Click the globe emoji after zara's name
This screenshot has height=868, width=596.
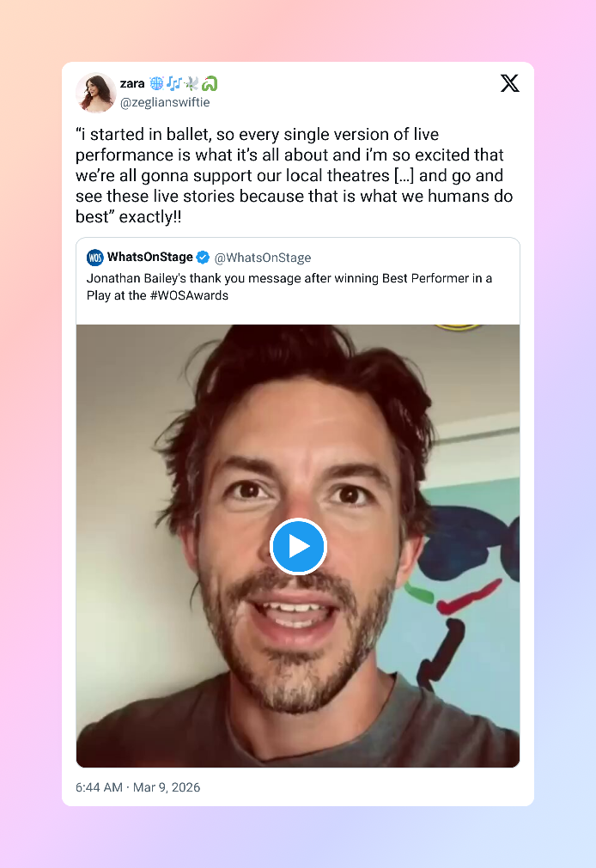pos(156,83)
